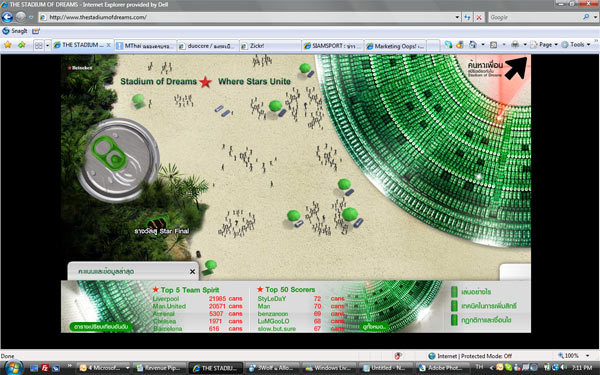Image resolution: width=600 pixels, height=375 pixels.
Task: Expand the search provider dropdown arrow
Action: click(595, 17)
